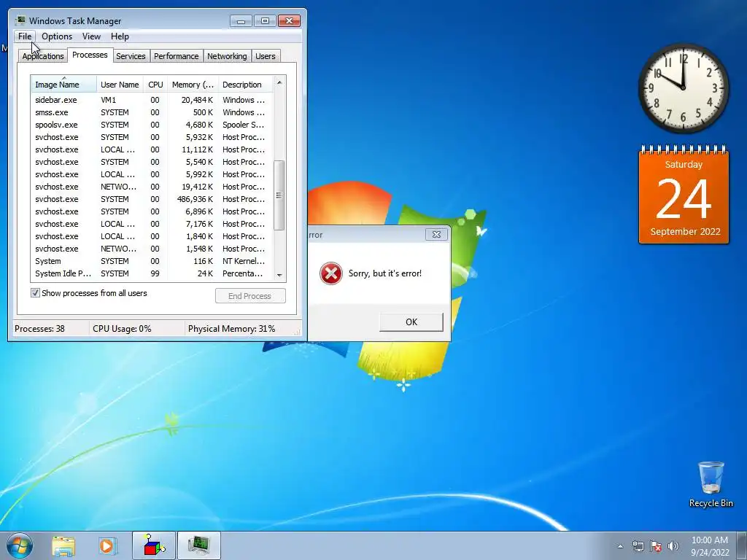Viewport: 747px width, 560px height.
Task: Click the End Process button
Action: coord(250,296)
